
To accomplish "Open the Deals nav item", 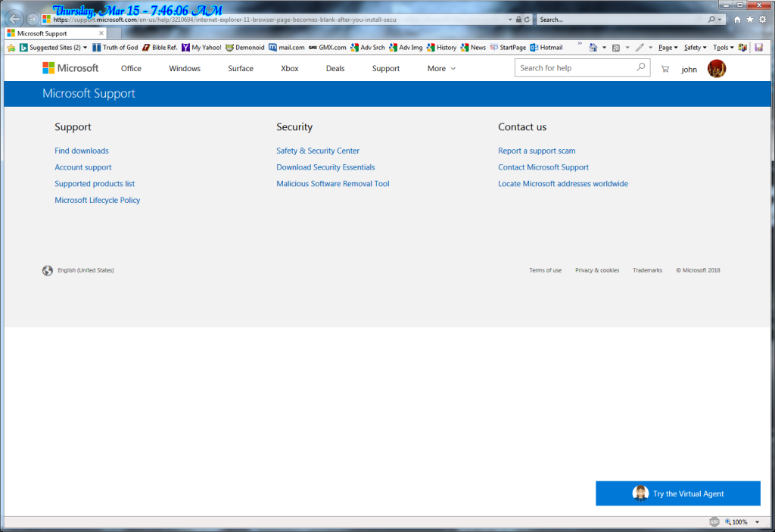I will click(335, 69).
